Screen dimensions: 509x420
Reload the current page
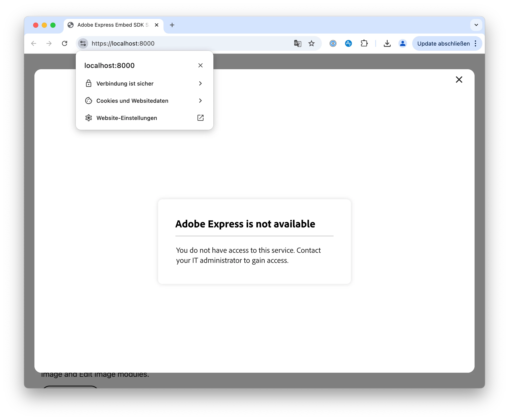64,44
